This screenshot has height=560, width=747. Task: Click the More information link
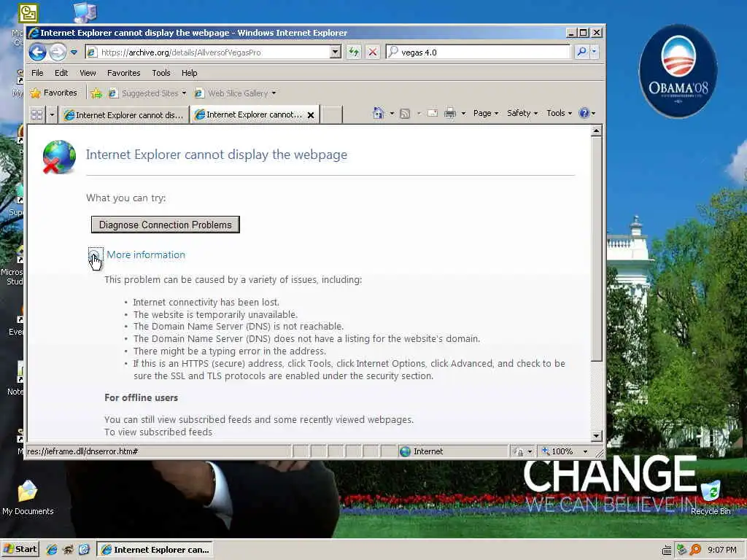tap(146, 254)
